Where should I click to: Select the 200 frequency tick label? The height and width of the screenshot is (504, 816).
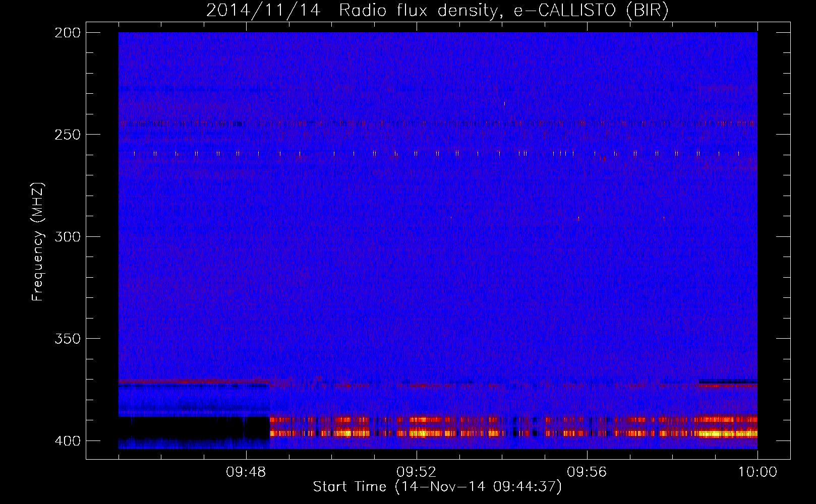click(x=67, y=33)
